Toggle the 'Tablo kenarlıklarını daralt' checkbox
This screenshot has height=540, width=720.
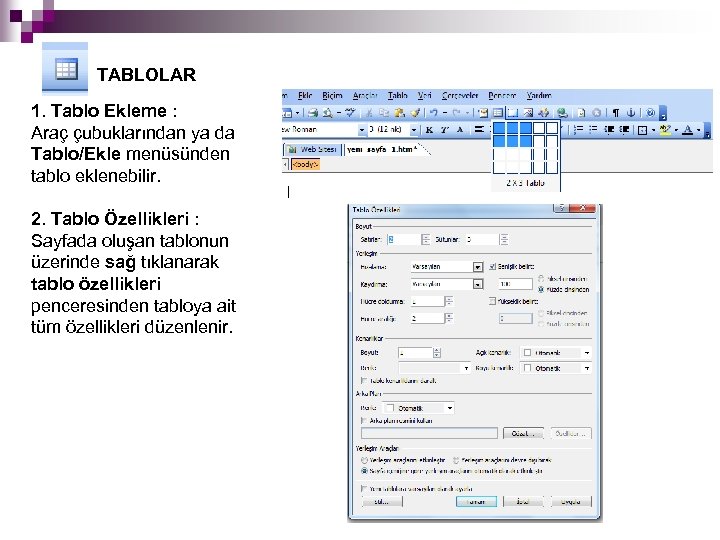point(364,381)
